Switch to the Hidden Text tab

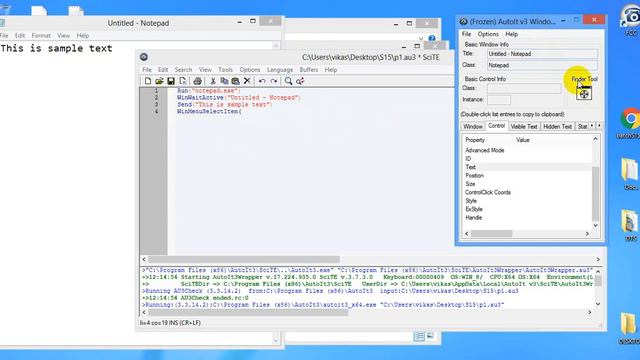(x=558, y=127)
